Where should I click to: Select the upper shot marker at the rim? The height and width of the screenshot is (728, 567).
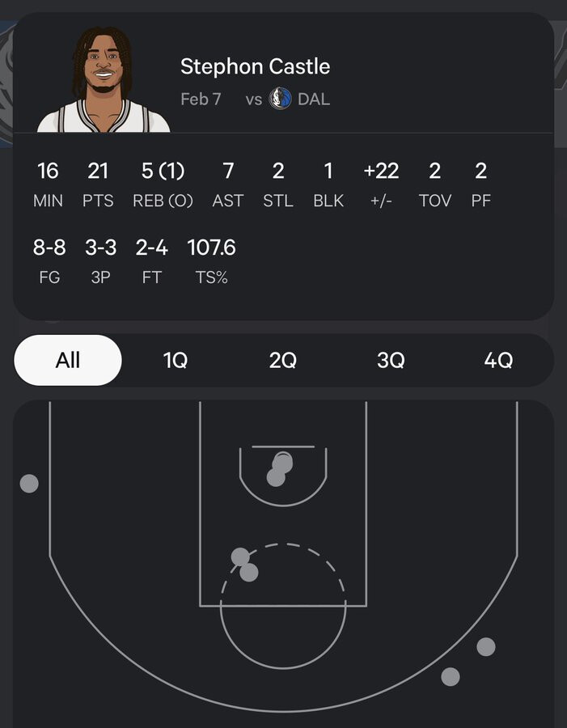pyautogui.click(x=282, y=463)
